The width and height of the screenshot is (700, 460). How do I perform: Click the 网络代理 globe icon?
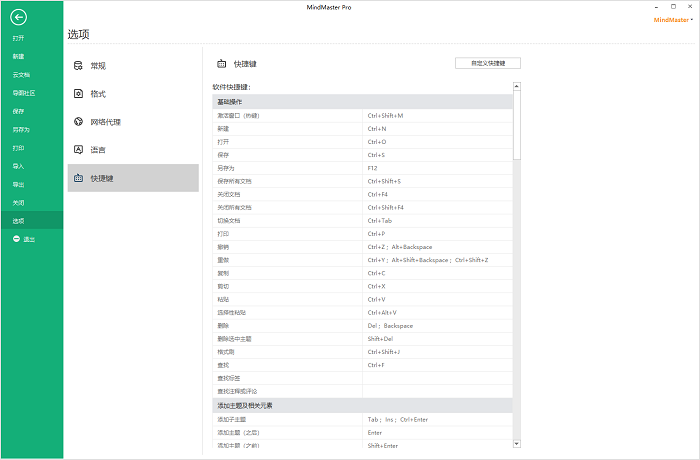point(77,122)
